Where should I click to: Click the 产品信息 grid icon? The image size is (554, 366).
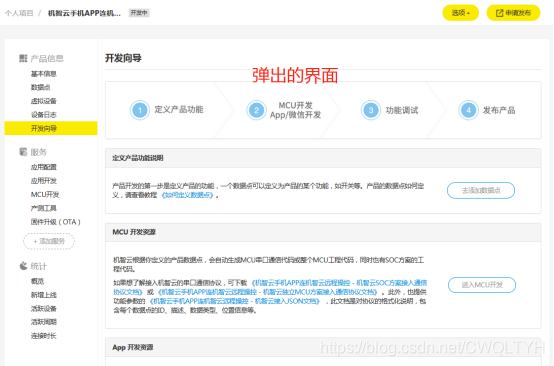pos(23,58)
